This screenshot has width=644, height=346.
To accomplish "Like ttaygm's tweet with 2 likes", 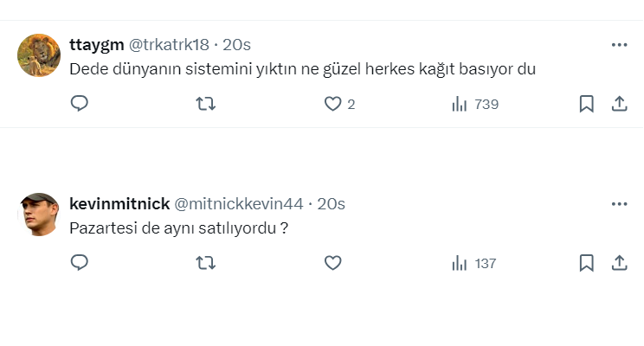I will tap(333, 104).
